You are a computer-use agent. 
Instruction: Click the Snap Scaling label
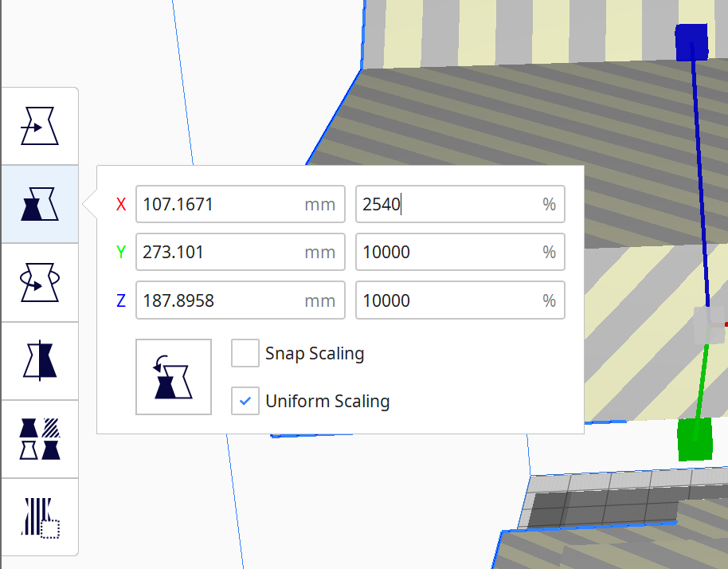[x=315, y=354]
